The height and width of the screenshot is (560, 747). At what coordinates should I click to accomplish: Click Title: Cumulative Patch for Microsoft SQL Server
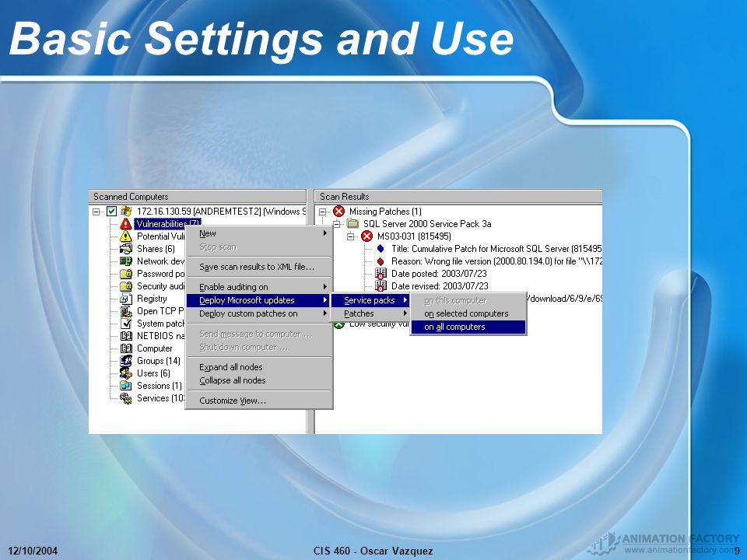pos(496,249)
